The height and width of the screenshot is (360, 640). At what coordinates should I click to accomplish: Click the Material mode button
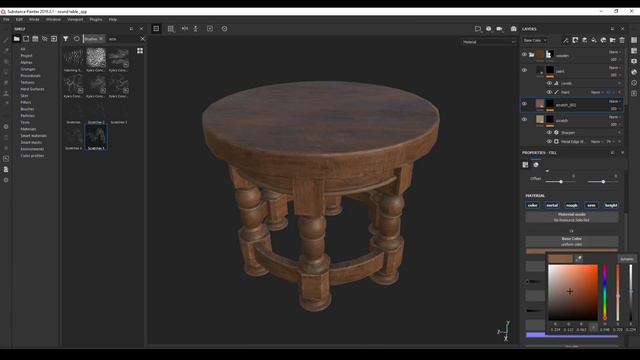click(572, 217)
